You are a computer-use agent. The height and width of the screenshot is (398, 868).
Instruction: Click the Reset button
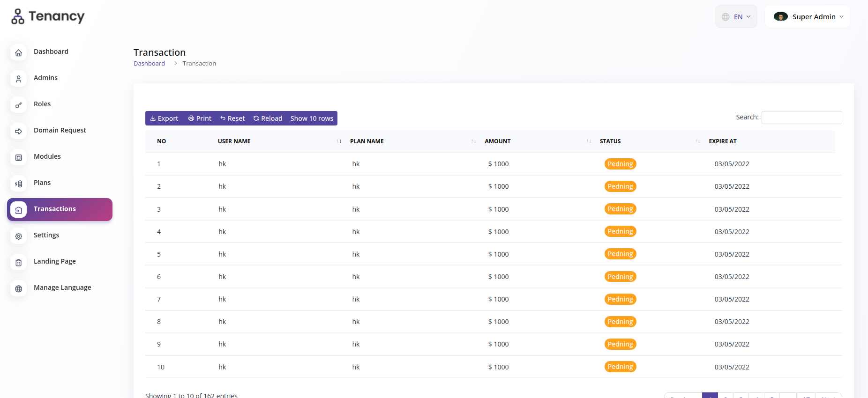pyautogui.click(x=232, y=118)
